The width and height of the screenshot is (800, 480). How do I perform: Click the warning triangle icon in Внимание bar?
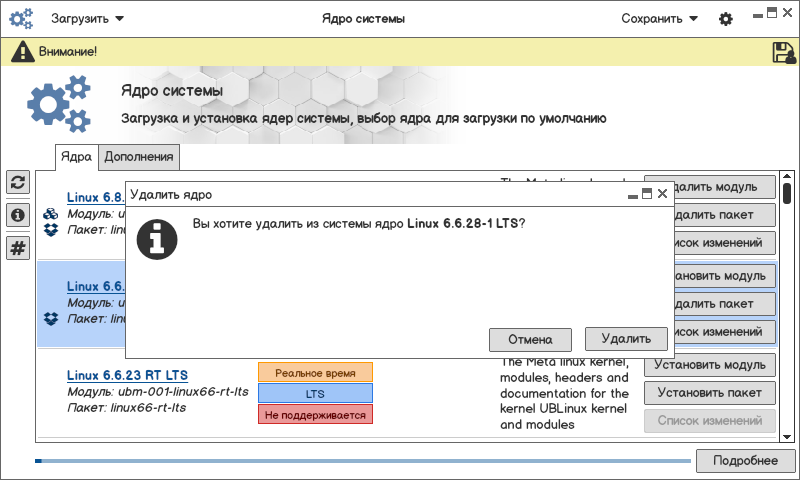(x=22, y=52)
